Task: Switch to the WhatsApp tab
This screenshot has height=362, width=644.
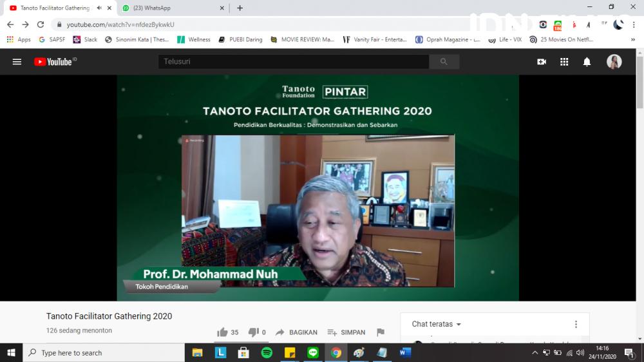Action: 173,8
